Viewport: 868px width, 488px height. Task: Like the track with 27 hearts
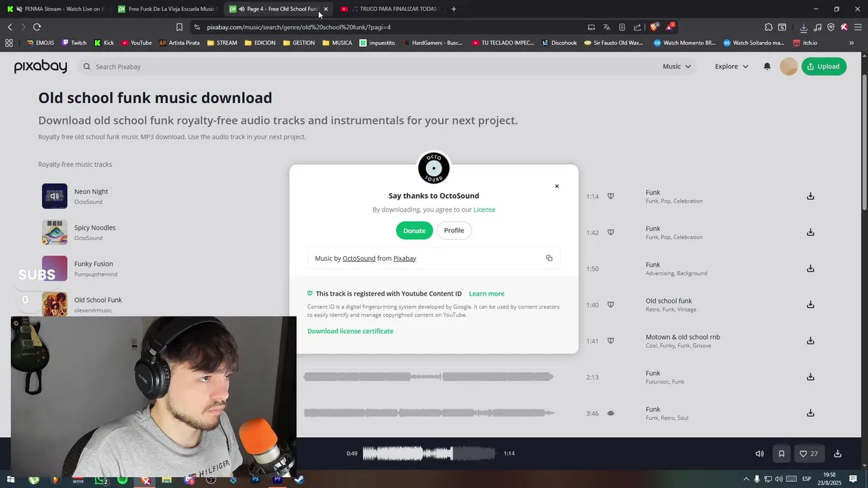(x=808, y=454)
